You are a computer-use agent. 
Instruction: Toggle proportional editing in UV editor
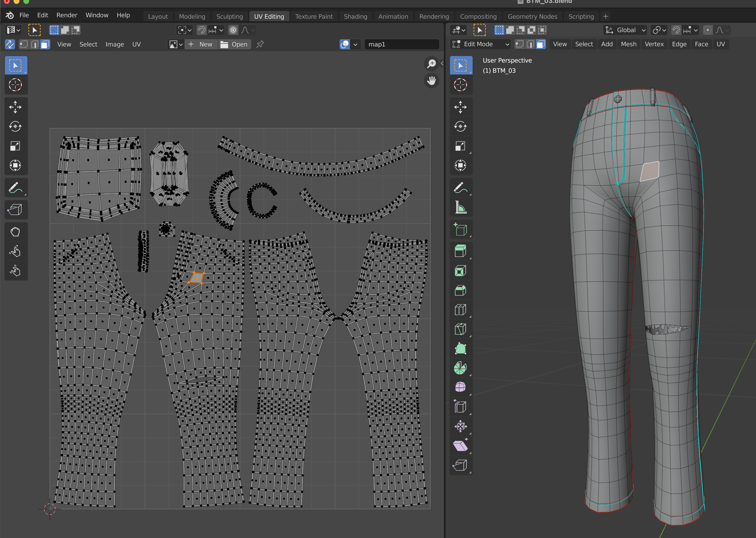click(233, 30)
